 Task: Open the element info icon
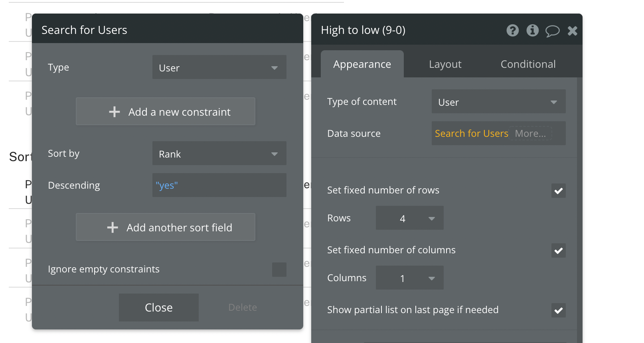coord(533,30)
